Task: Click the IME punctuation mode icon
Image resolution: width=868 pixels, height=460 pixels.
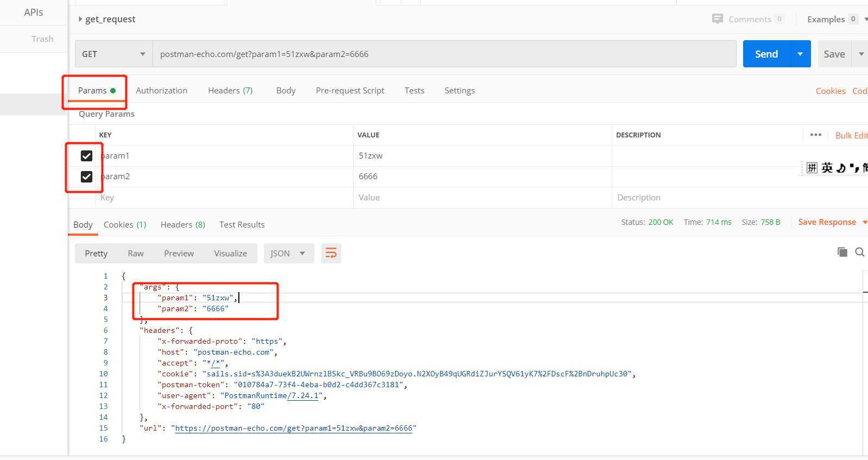Action: (854, 168)
